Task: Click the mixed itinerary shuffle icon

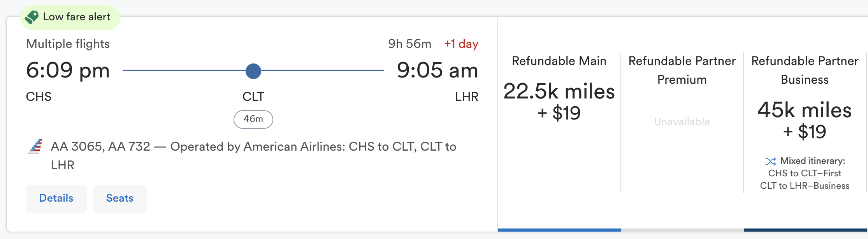Action: click(x=770, y=161)
